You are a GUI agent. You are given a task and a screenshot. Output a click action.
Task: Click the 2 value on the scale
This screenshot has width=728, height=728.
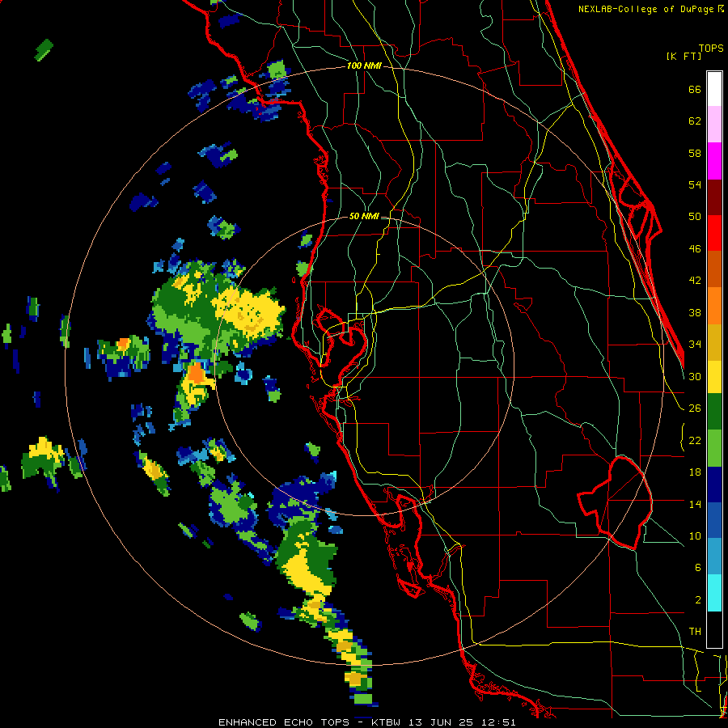coord(698,600)
